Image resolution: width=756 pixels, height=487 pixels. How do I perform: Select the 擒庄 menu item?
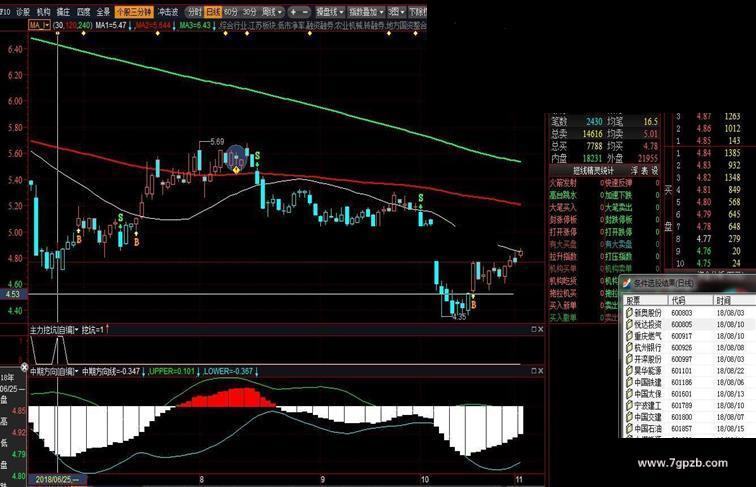(63, 12)
